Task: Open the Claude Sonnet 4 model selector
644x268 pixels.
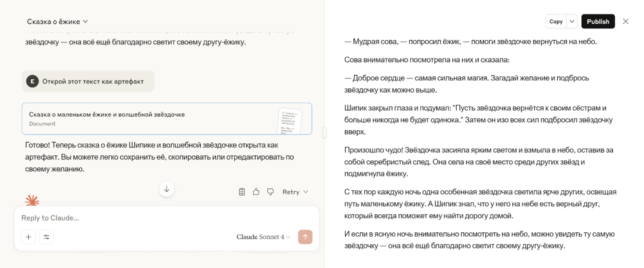Action: point(263,237)
